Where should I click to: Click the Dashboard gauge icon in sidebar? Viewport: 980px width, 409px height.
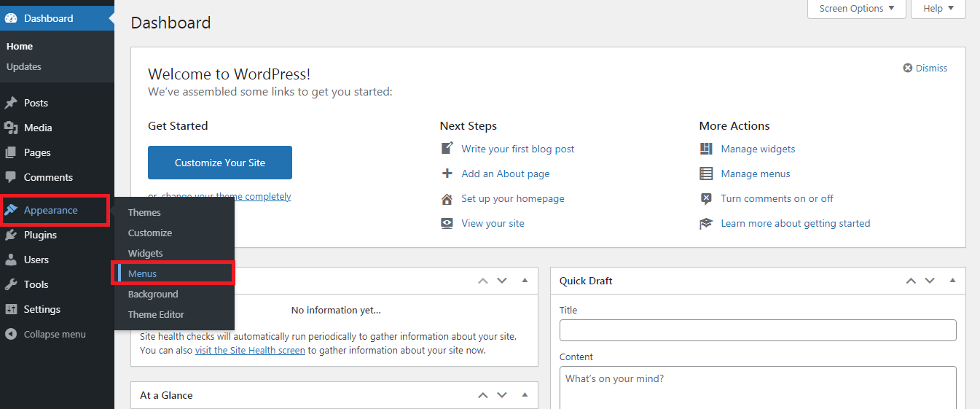(x=11, y=18)
